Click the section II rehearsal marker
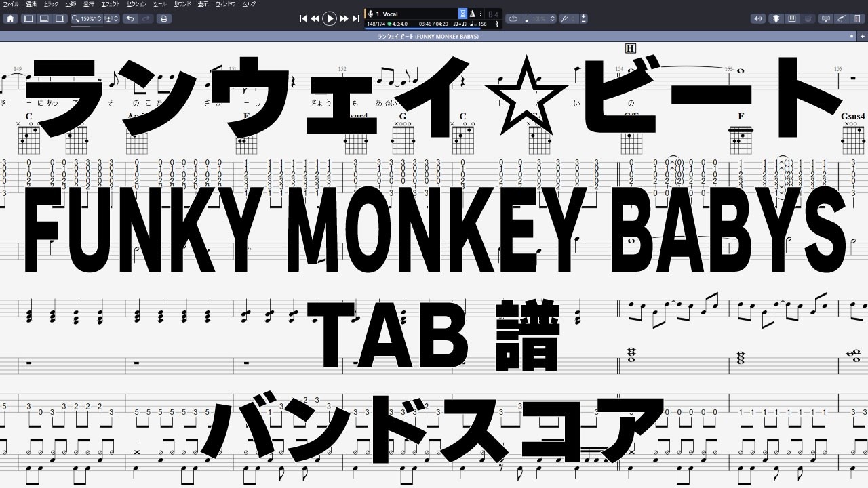 pyautogui.click(x=630, y=48)
